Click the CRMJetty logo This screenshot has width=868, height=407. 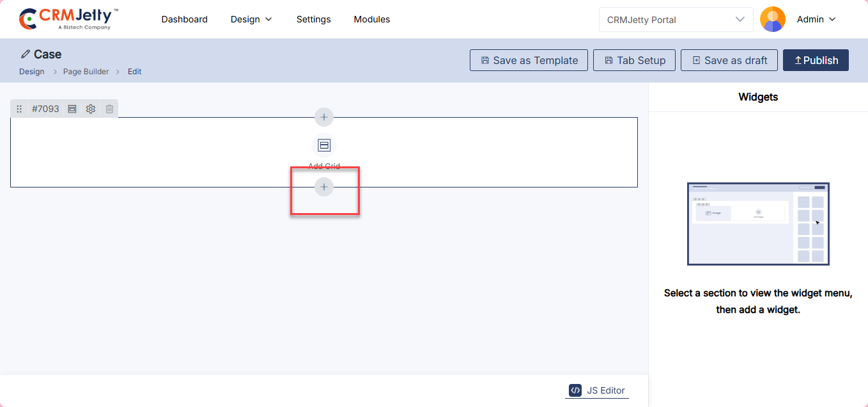[x=69, y=19]
